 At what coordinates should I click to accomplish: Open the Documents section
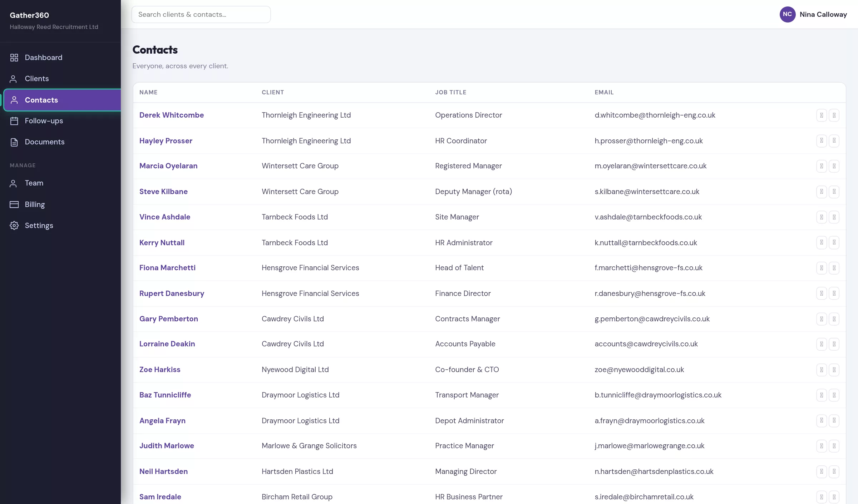[63, 142]
